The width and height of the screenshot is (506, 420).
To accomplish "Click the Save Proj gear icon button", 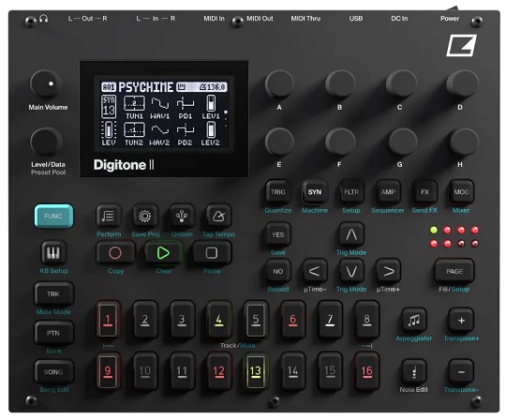I will [145, 217].
